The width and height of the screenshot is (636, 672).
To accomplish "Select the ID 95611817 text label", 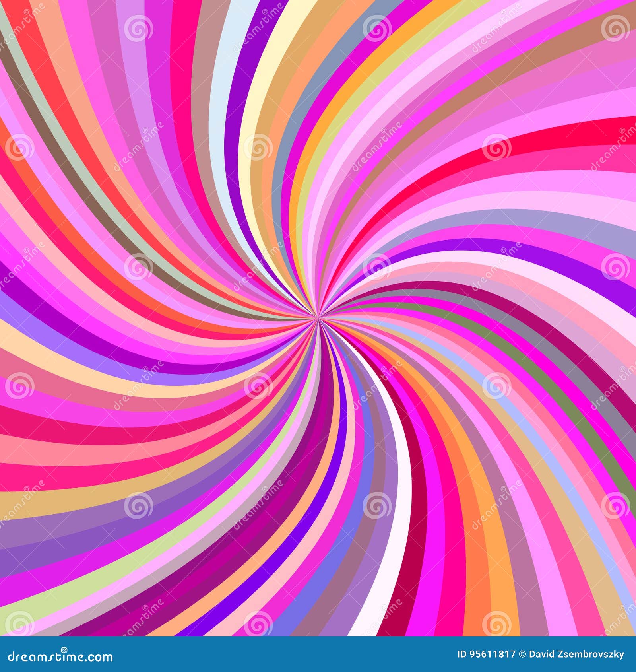I will 487,654.
